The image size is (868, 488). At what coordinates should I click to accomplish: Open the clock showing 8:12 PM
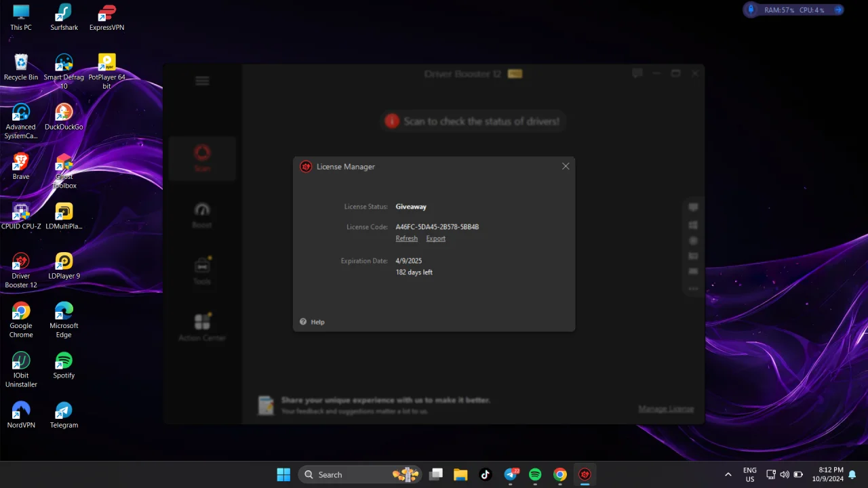(x=827, y=474)
